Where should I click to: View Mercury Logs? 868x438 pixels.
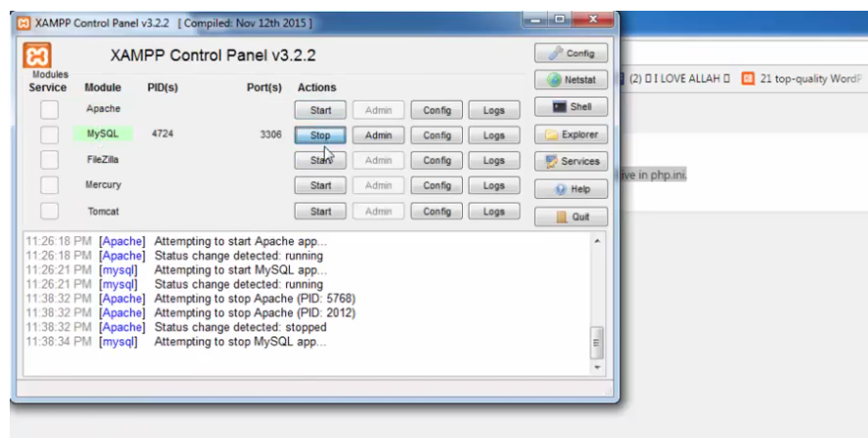[494, 185]
